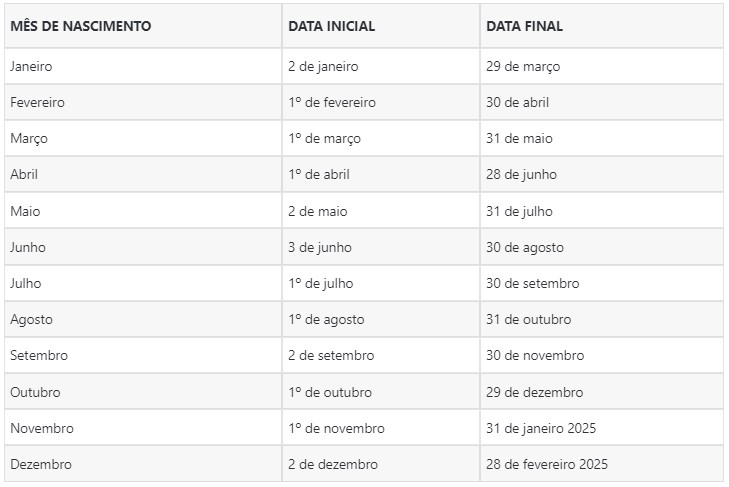729x487 pixels.
Task: Click the '2 de maio' start date
Action: [x=318, y=211]
